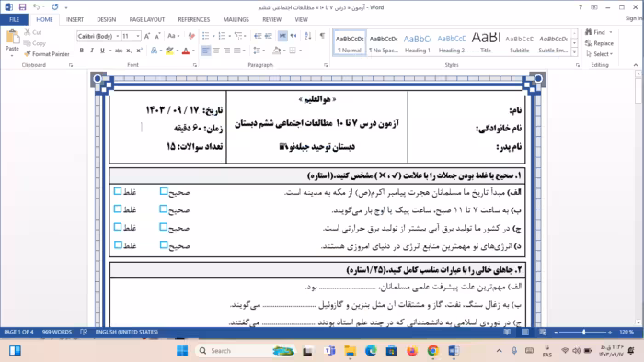Open Word Help question mark

(581, 7)
